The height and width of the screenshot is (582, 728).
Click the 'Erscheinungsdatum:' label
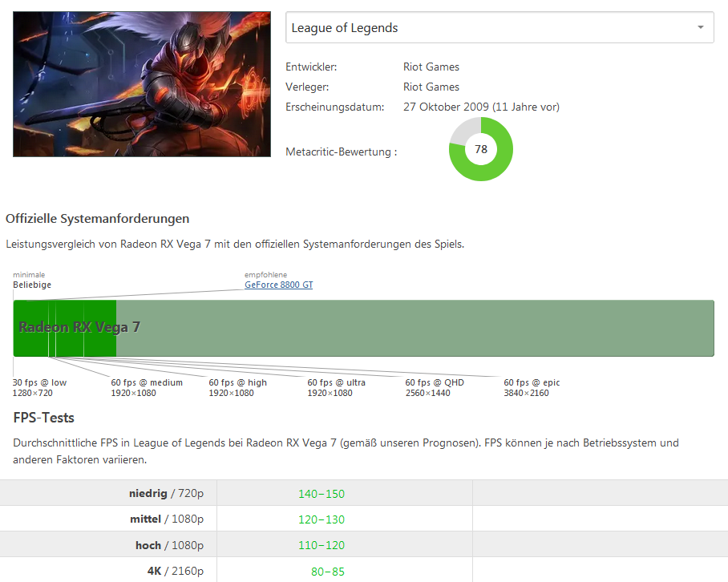[335, 107]
